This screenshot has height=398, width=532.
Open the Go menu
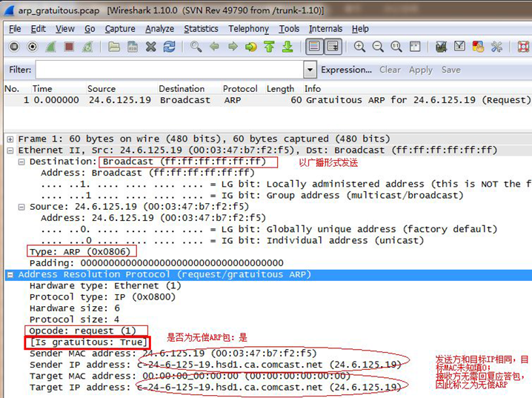point(90,29)
